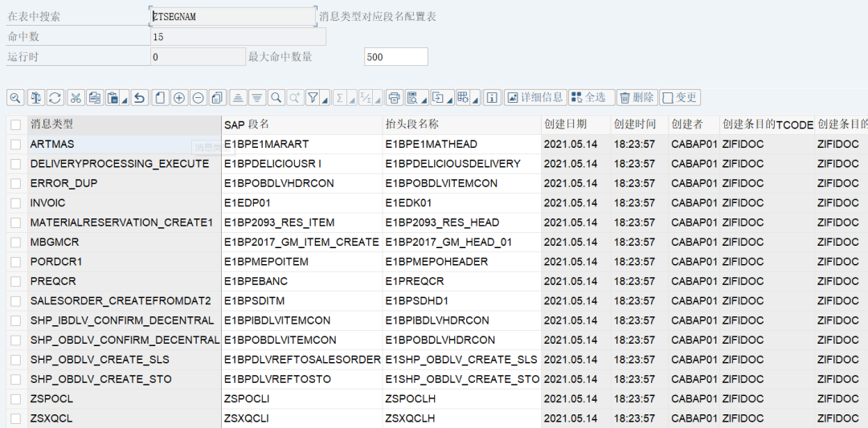The image size is (868, 428).
Task: Click the Subtotals icon
Action: 366,98
